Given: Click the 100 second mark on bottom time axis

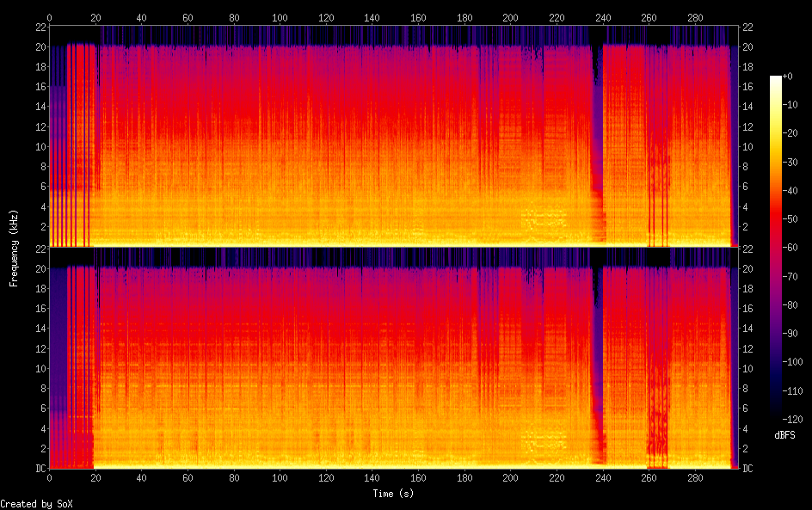Looking at the screenshot, I should (280, 477).
